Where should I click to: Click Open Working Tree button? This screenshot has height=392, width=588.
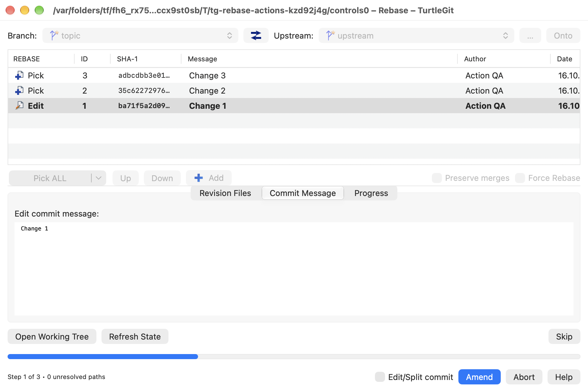[x=52, y=336]
